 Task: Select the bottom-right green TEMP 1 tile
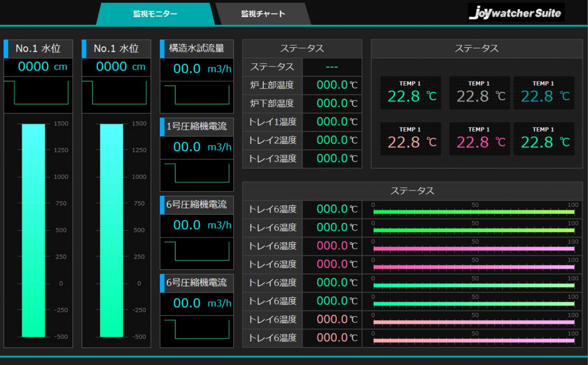click(x=544, y=140)
